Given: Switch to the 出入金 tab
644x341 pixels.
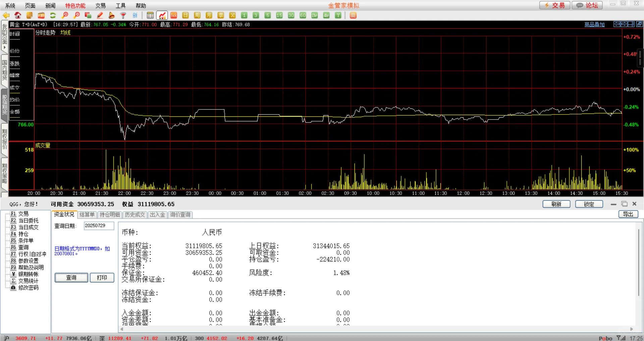Looking at the screenshot, I should pos(158,215).
